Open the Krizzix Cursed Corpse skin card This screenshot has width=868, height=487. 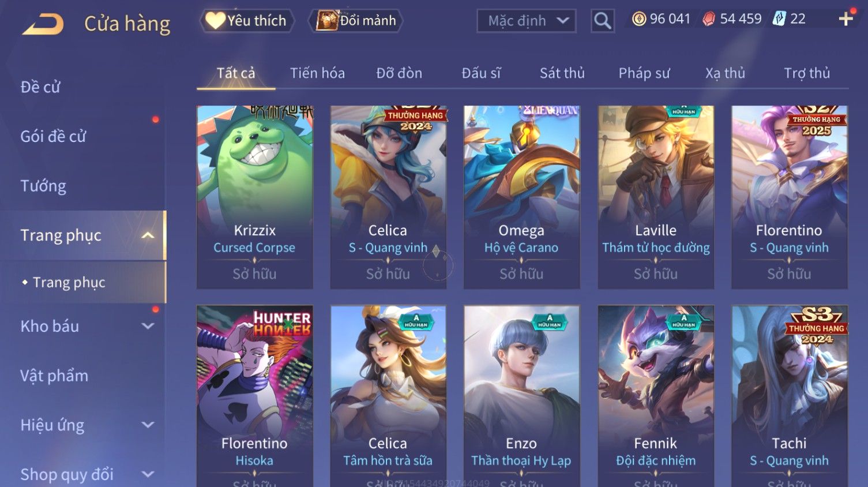click(255, 197)
